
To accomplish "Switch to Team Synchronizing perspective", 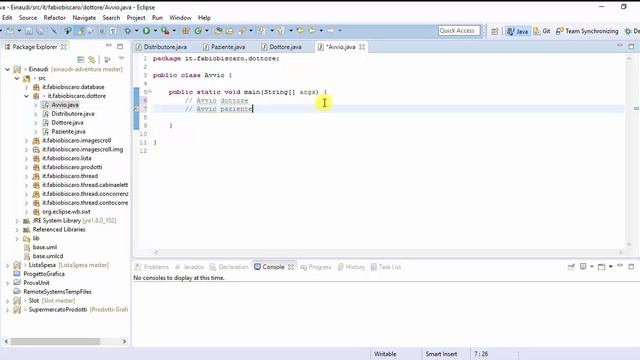I will click(587, 31).
